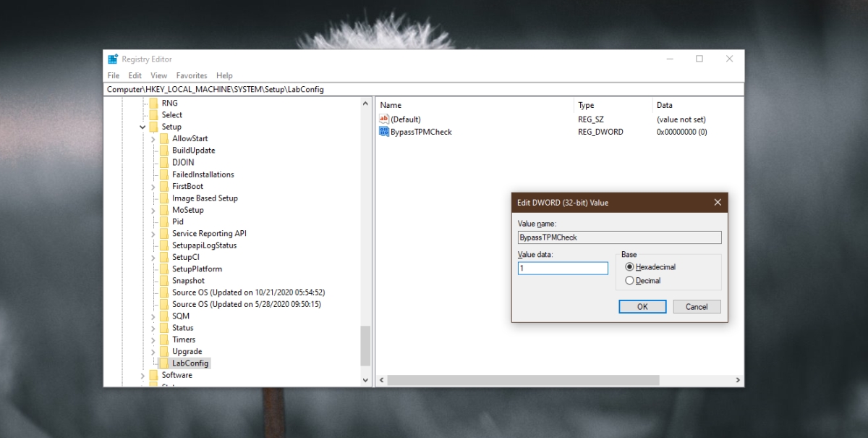Viewport: 868px width, 438px height.
Task: Click the (Default) string value icon
Action: point(384,119)
